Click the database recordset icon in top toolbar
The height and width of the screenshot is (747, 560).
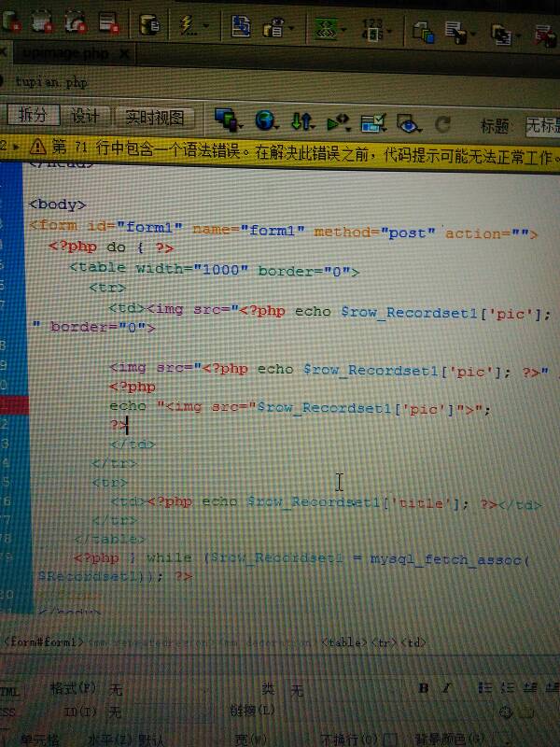click(149, 24)
